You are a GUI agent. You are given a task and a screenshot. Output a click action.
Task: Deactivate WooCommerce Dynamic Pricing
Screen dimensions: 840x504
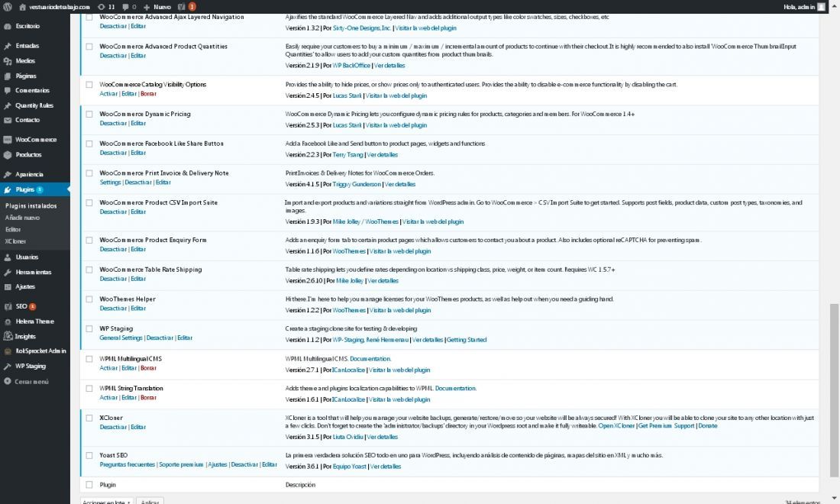point(113,123)
